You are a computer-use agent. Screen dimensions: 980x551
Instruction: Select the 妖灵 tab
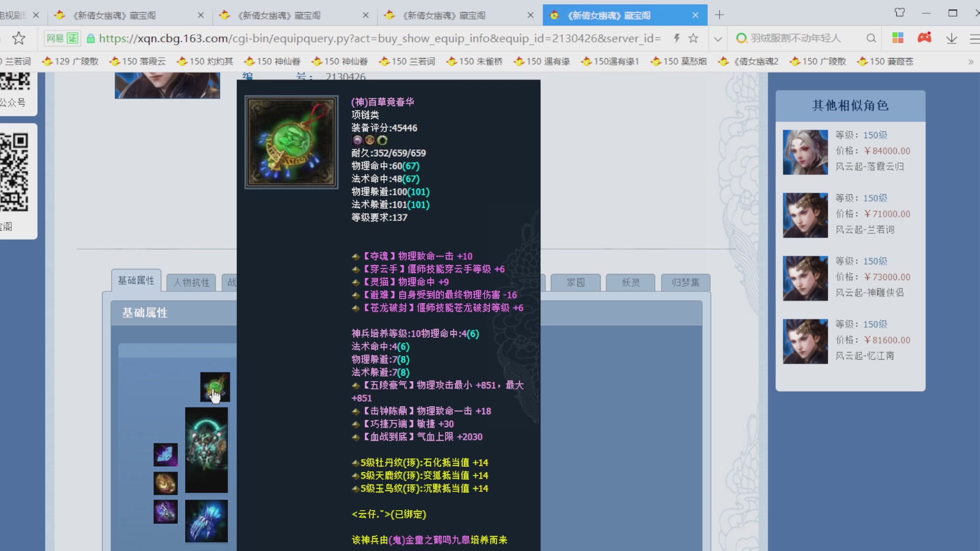coord(631,283)
